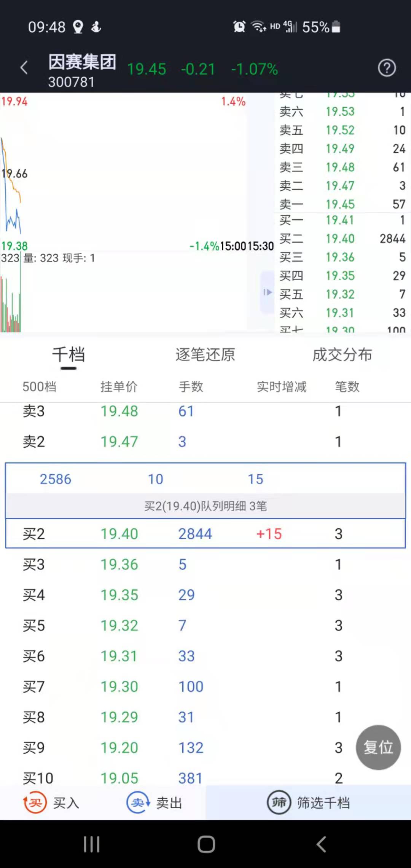Image resolution: width=411 pixels, height=868 pixels.
Task: Tap the 卖出 sell button
Action: click(154, 803)
